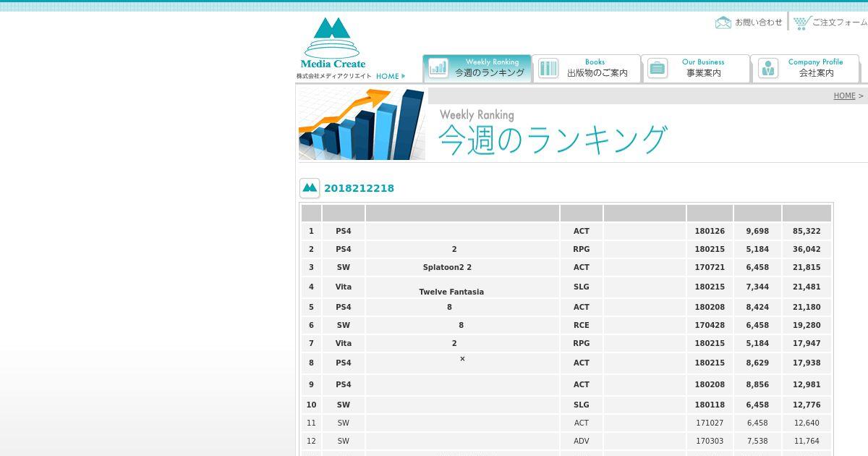Click the 170303 release date cell
The height and width of the screenshot is (456, 868).
(x=710, y=441)
